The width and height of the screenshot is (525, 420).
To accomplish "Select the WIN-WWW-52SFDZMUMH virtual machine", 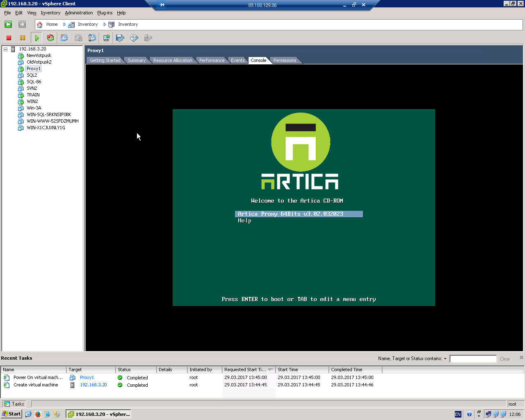I will 52,121.
